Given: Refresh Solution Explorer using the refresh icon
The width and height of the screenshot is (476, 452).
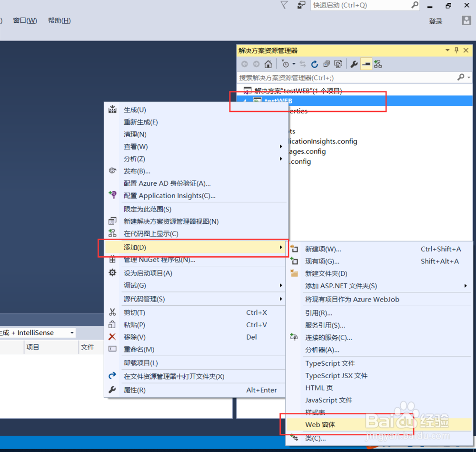Looking at the screenshot, I should [x=315, y=64].
